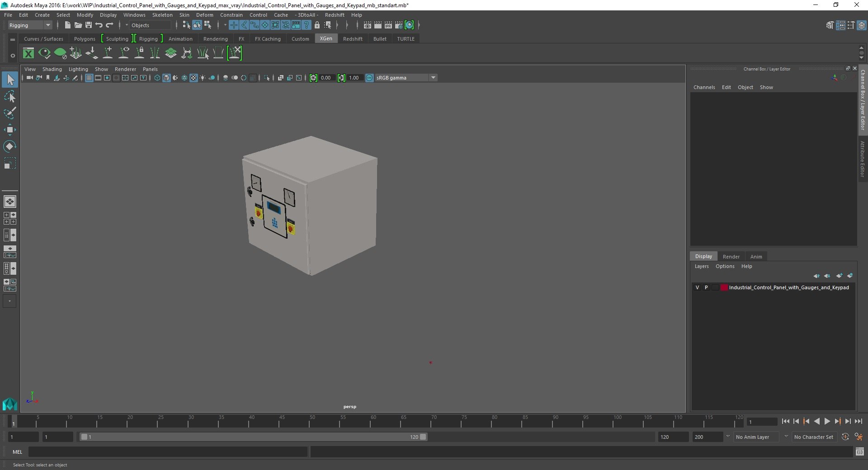
Task: Toggle textured display in viewport toolbar
Action: (193, 78)
